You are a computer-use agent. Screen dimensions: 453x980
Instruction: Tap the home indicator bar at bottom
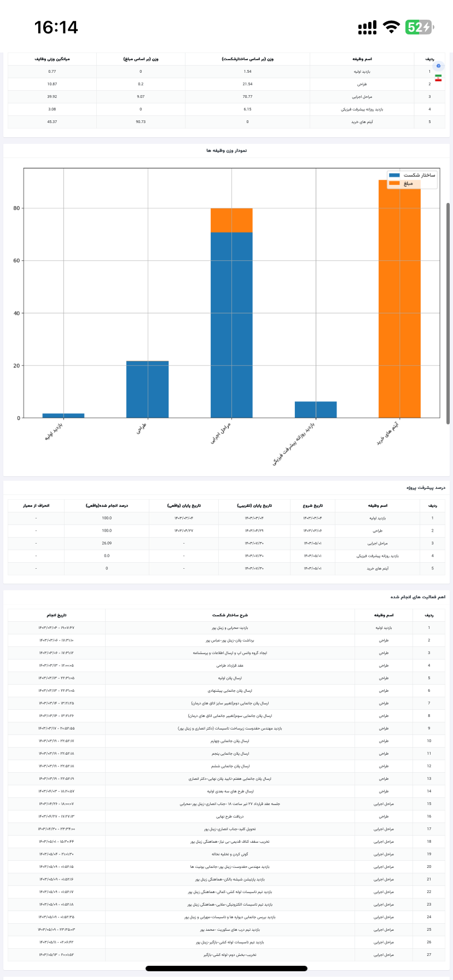click(x=226, y=969)
